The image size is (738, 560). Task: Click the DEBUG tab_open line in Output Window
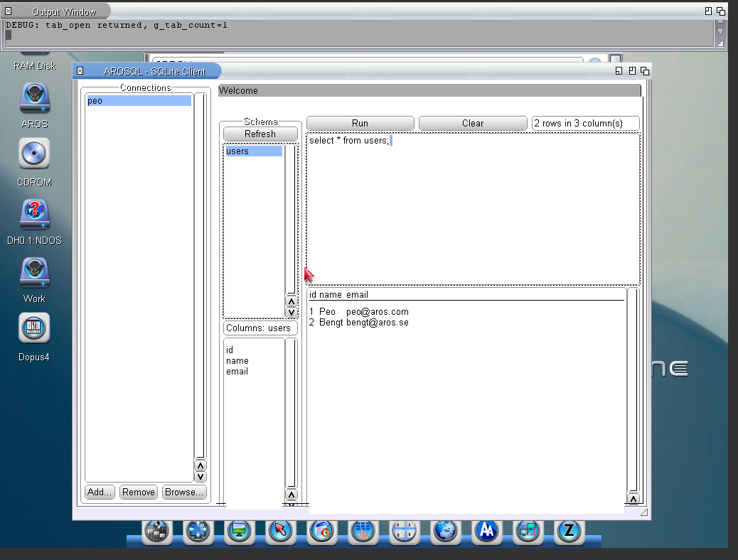pyautogui.click(x=117, y=25)
